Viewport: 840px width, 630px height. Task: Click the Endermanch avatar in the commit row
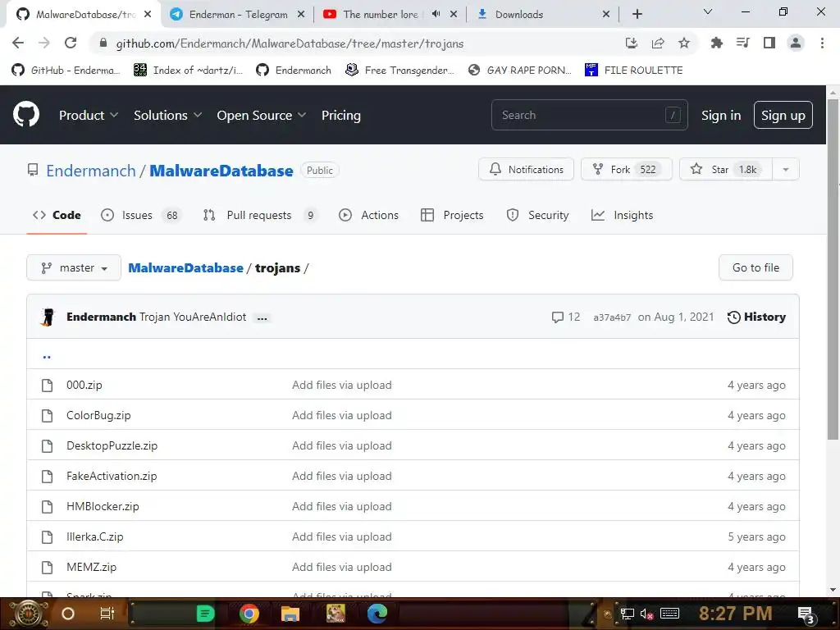tap(48, 317)
